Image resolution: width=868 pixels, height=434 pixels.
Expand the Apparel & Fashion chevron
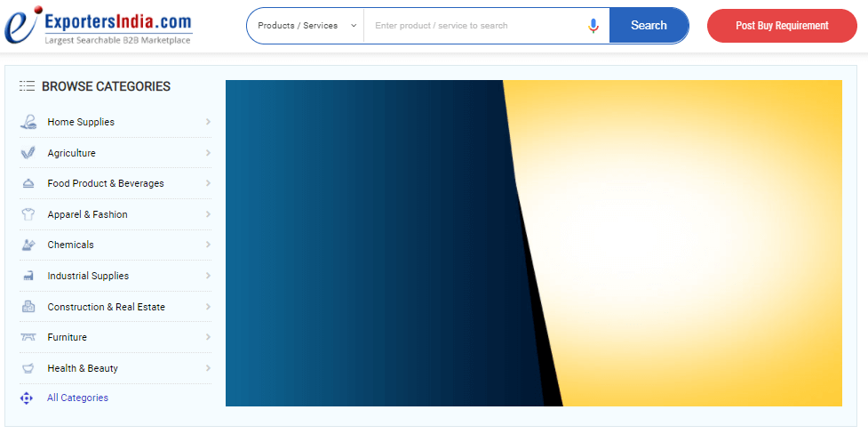click(208, 214)
